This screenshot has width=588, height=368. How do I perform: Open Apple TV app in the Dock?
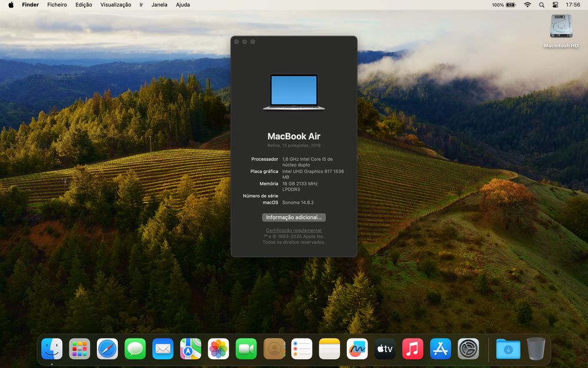pyautogui.click(x=385, y=349)
